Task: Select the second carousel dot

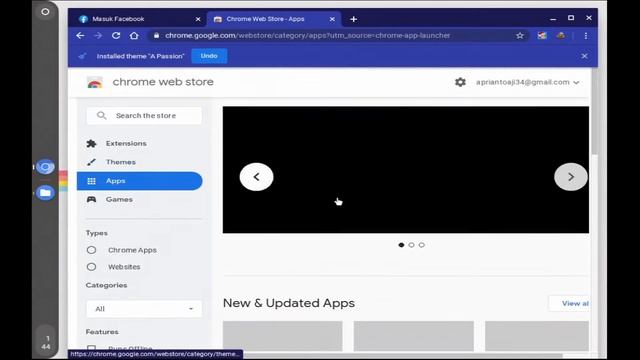Action: 411,245
